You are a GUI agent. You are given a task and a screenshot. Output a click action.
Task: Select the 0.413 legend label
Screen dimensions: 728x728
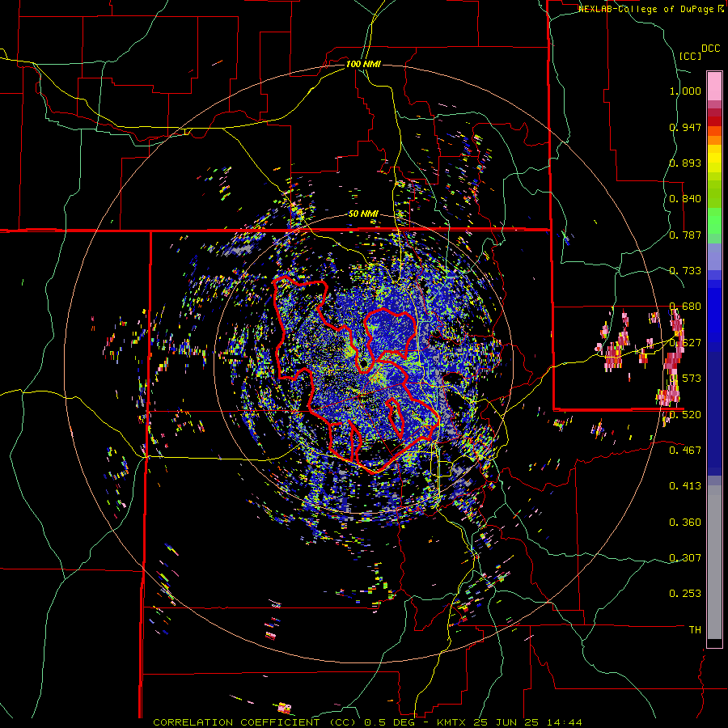(x=685, y=486)
